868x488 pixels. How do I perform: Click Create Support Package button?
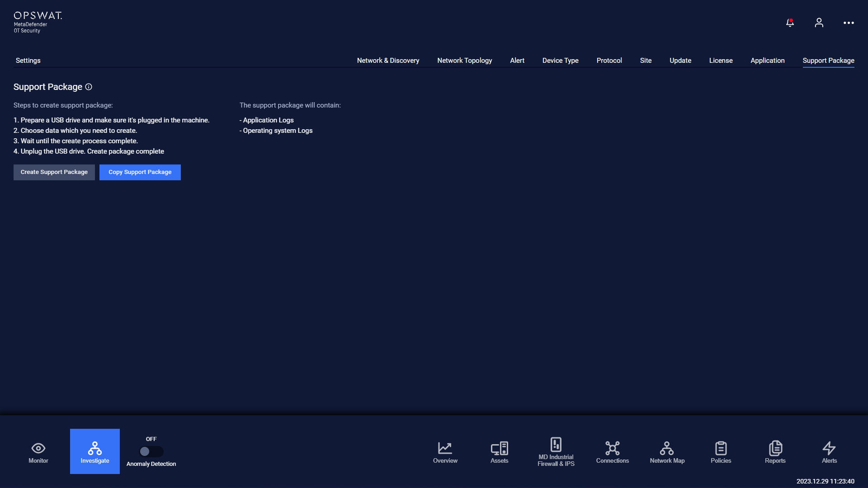tap(54, 172)
